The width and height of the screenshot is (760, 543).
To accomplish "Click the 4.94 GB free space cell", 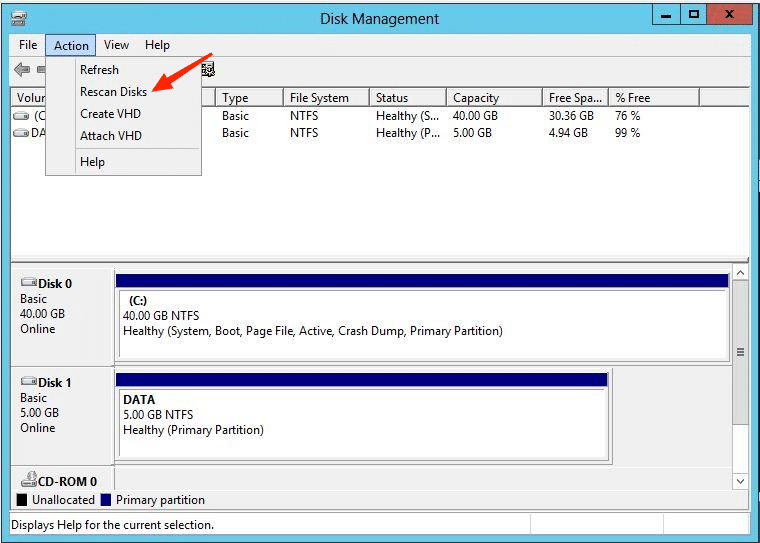I will [x=568, y=133].
